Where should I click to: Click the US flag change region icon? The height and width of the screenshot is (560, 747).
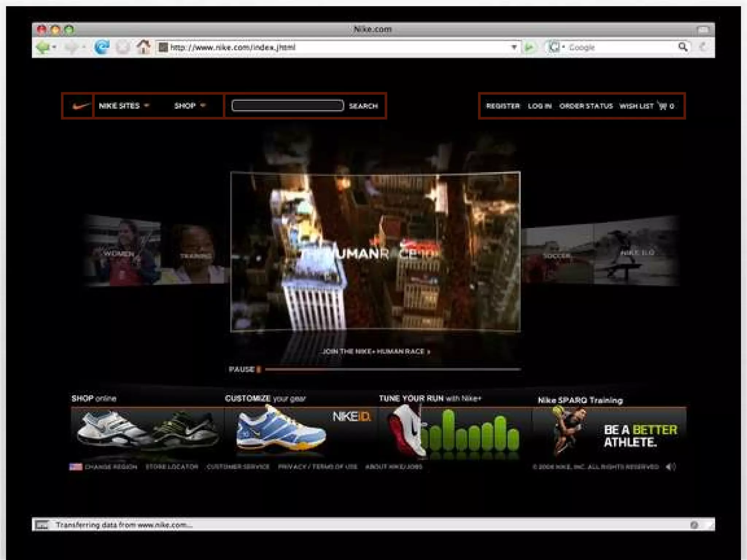point(76,467)
